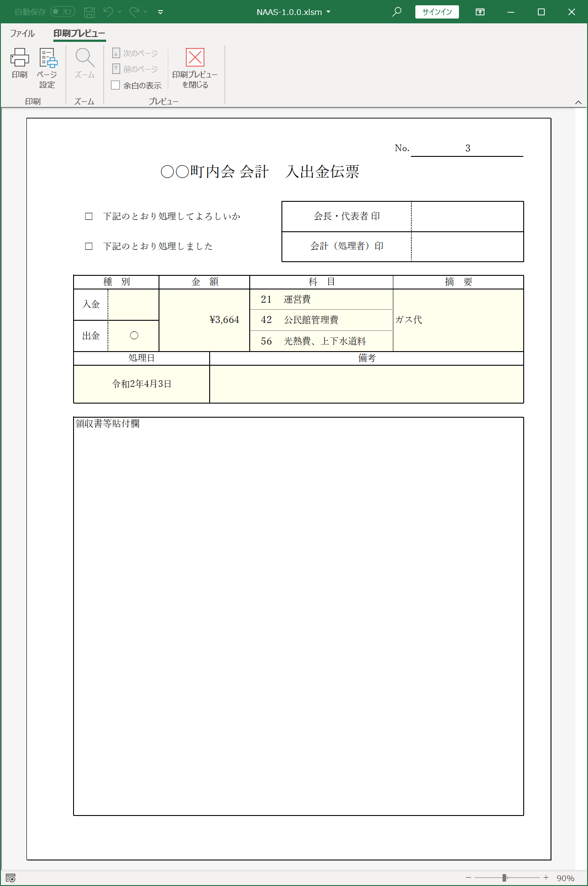
Task: Click the macro recording status bar icon
Action: coord(11,878)
